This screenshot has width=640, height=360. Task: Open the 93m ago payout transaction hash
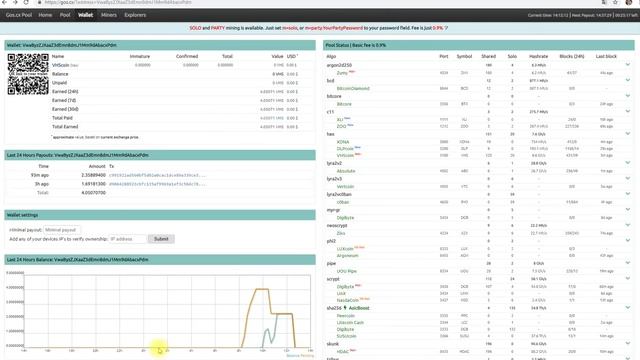tap(157, 176)
